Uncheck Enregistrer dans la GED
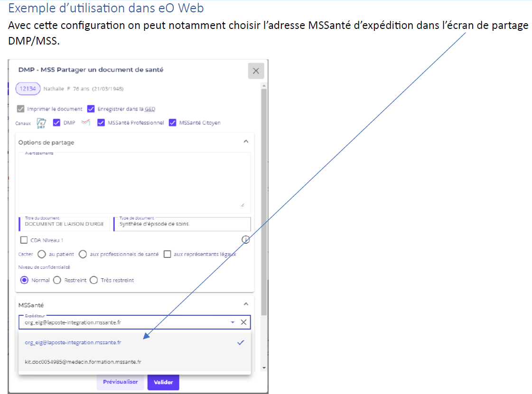The image size is (532, 394). (x=91, y=109)
